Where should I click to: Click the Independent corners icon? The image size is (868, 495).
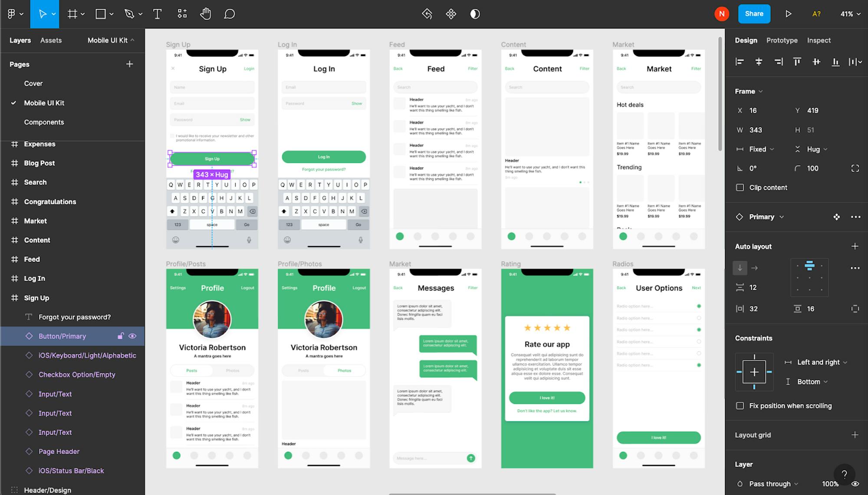pos(855,168)
